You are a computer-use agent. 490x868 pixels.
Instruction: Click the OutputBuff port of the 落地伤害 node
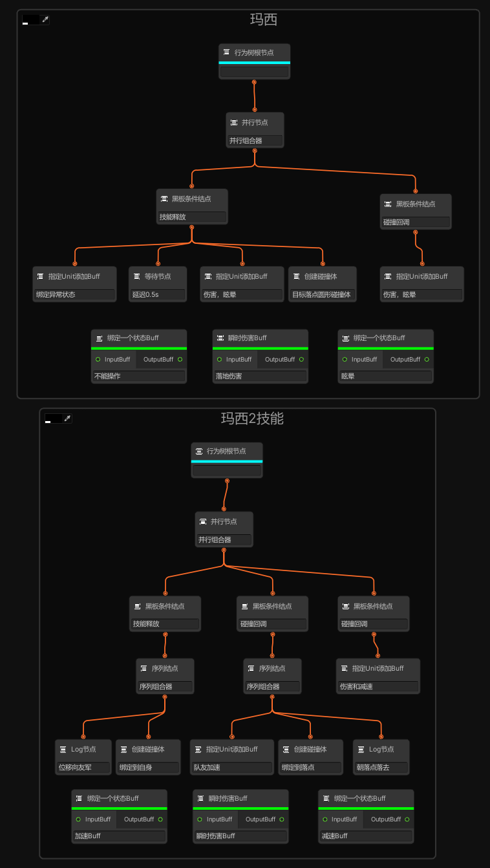(301, 360)
